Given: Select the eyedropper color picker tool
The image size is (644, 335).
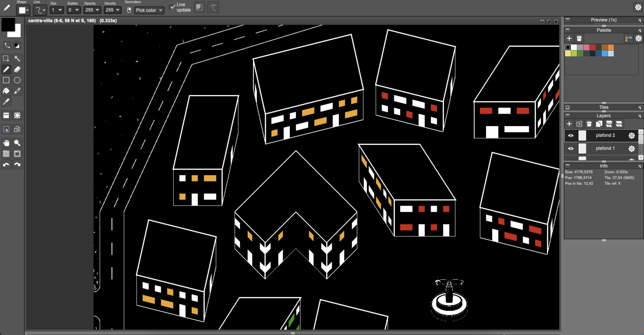Looking at the screenshot, I should pos(6,102).
